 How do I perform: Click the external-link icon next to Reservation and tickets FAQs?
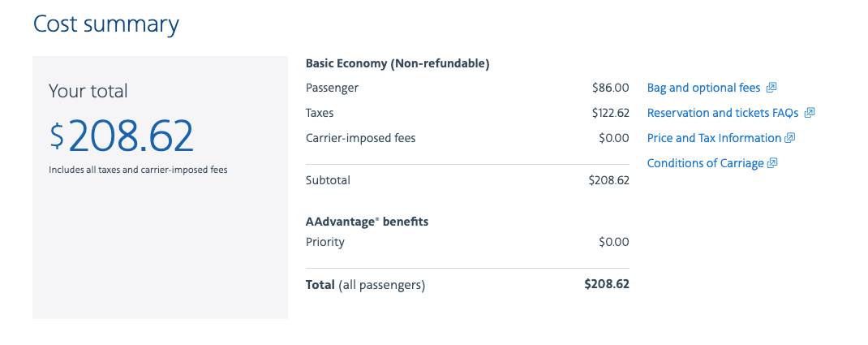(x=810, y=113)
